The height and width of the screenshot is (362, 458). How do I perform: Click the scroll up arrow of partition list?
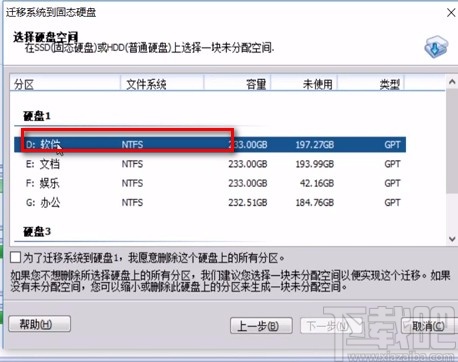pos(452,82)
